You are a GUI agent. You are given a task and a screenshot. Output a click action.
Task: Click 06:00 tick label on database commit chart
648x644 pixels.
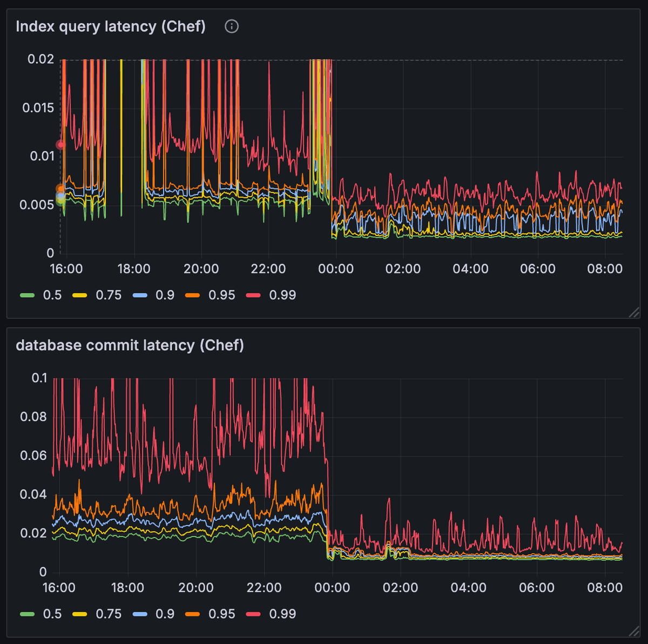[537, 588]
